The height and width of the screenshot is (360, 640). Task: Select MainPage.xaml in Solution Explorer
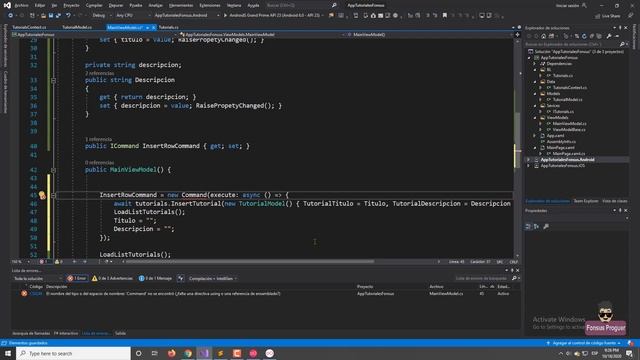click(560, 148)
